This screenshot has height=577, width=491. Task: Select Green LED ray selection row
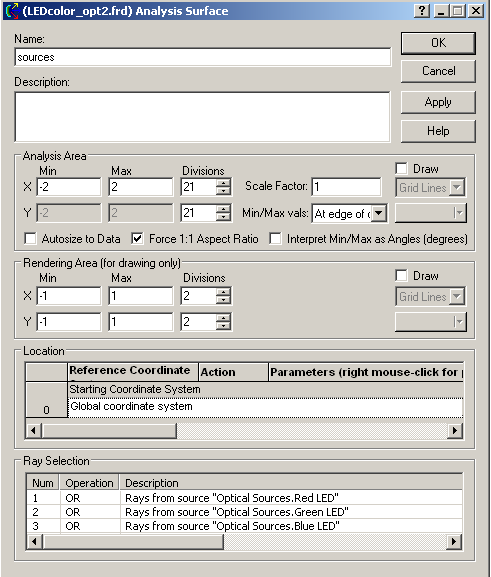pos(244,512)
